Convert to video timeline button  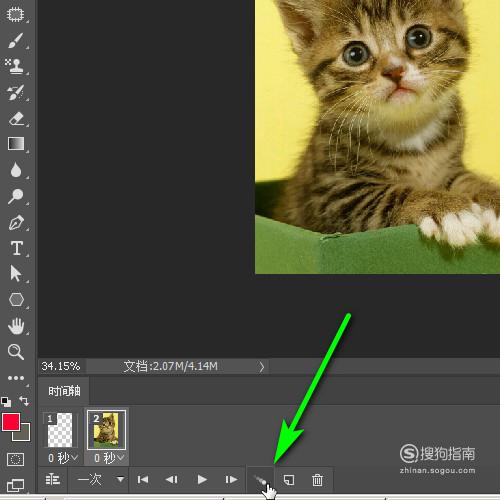(52, 480)
